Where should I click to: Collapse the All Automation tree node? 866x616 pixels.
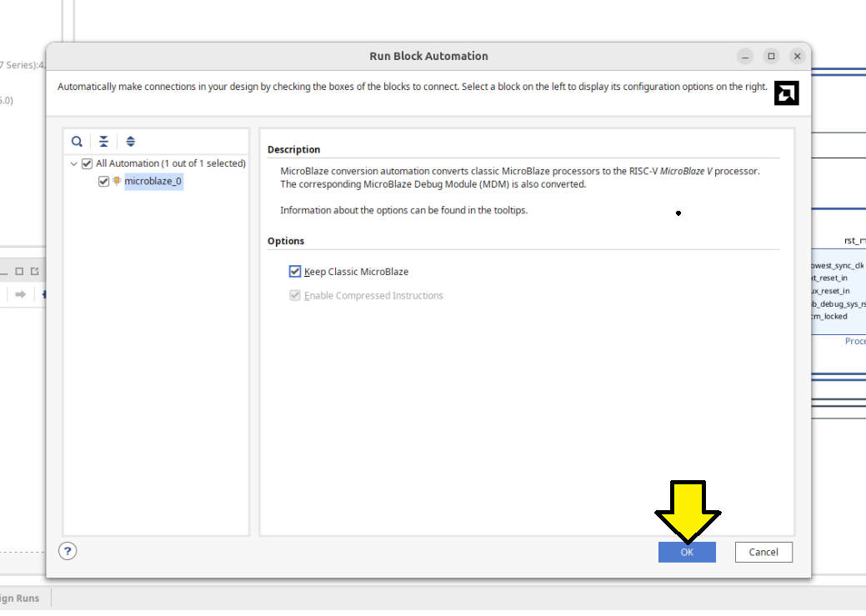(x=74, y=164)
